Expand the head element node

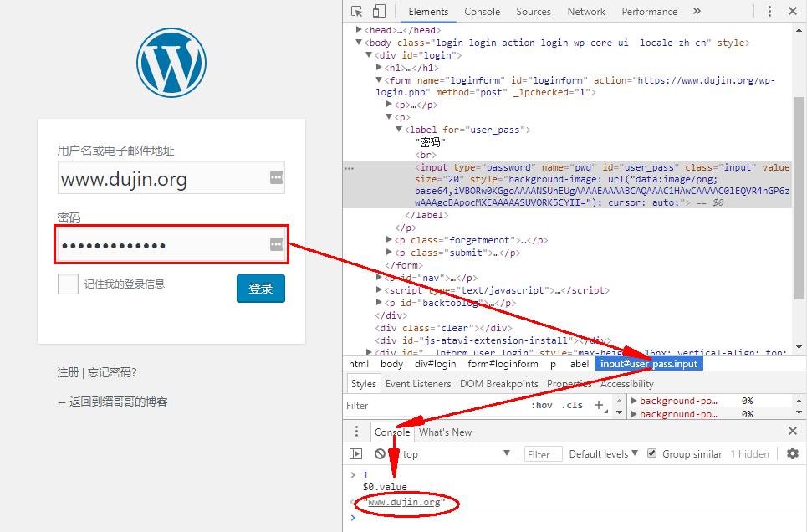(x=359, y=30)
